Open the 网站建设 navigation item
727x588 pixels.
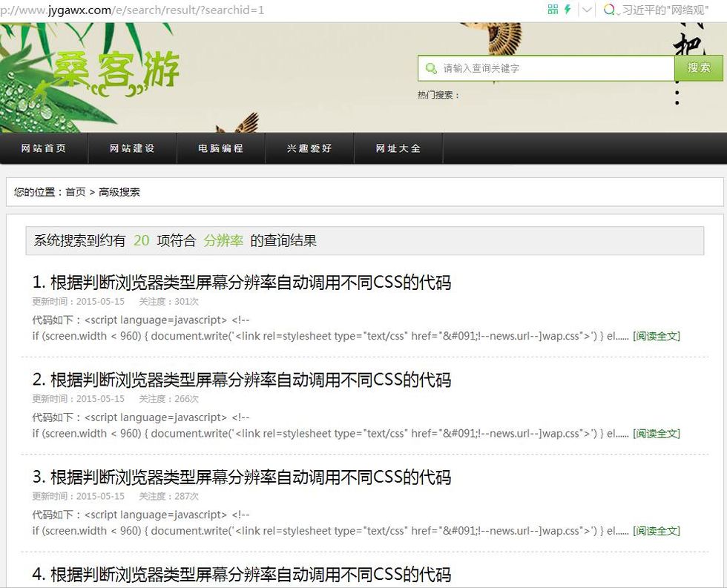point(132,148)
